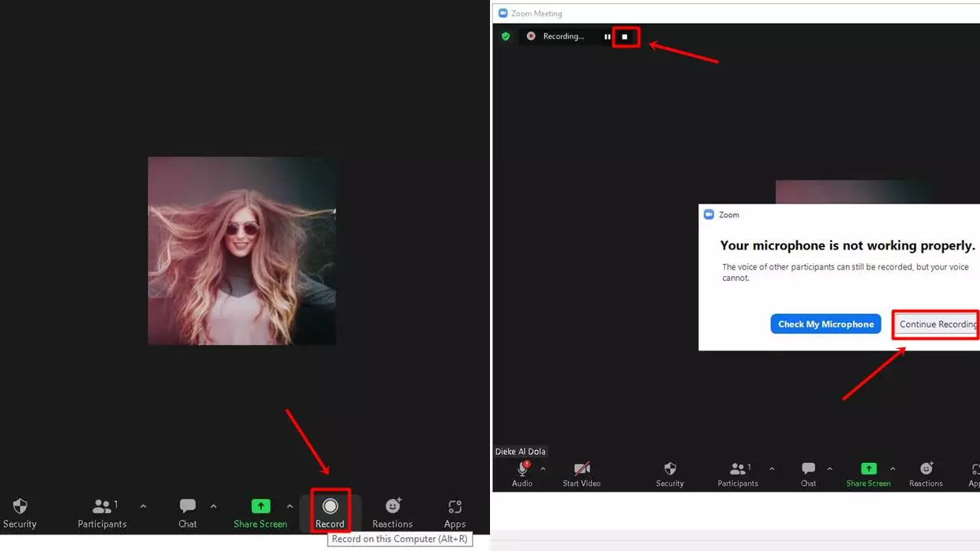The width and height of the screenshot is (980, 551).
Task: Click the Zoom Meeting window title bar icon
Action: [503, 13]
